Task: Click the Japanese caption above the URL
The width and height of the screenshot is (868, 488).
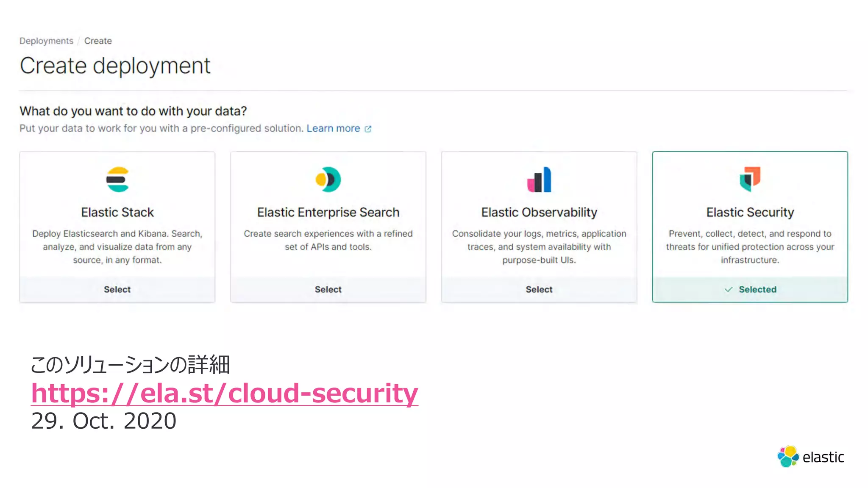Action: [130, 365]
